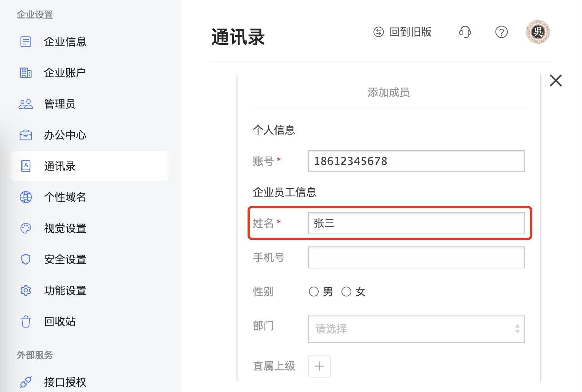582x392 pixels.
Task: Click the 视觉设置 palette icon
Action: tap(26, 228)
